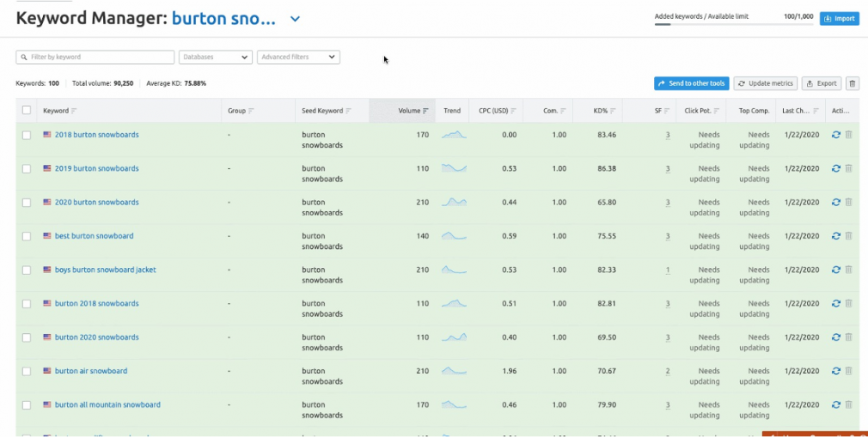The height and width of the screenshot is (437, 868).
Task: Click the trend graph for 2020 burton snowboards
Action: (454, 203)
